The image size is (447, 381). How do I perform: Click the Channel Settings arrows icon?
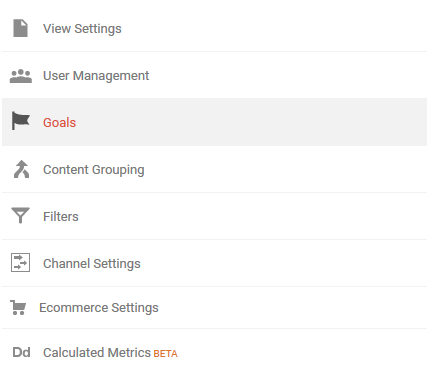point(20,263)
